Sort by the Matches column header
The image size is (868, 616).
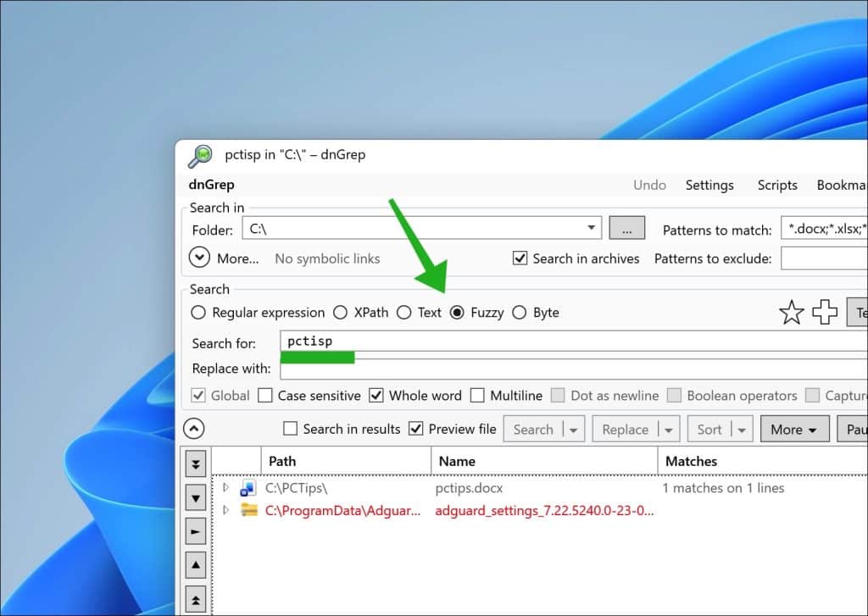pos(764,461)
